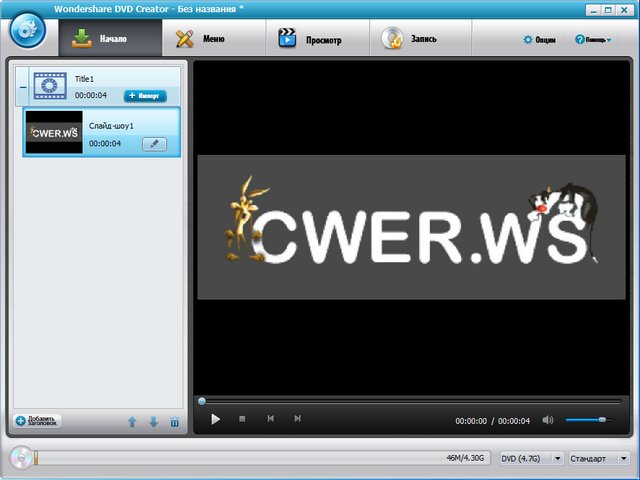Open the Запись burn tab
The image size is (640, 480).
(x=420, y=38)
